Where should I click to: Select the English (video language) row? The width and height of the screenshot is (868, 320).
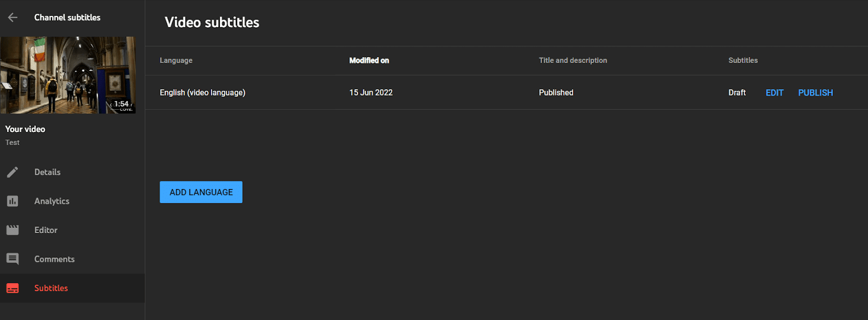507,92
